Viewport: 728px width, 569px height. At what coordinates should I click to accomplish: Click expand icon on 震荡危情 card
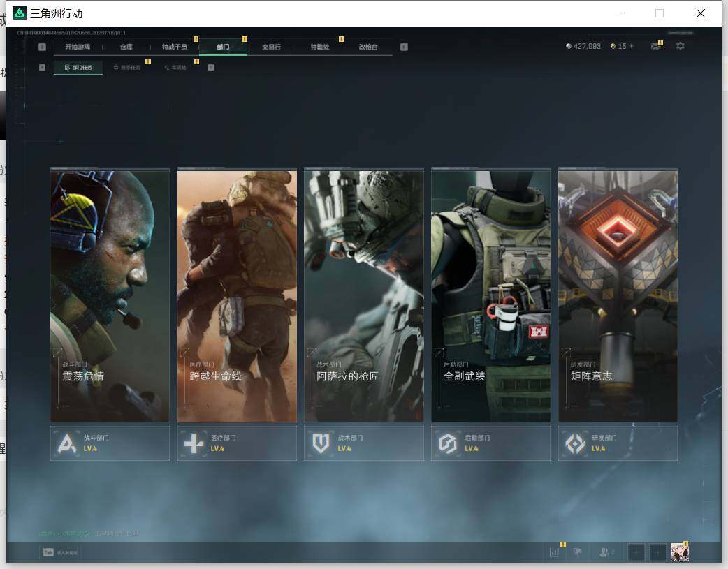point(58,353)
